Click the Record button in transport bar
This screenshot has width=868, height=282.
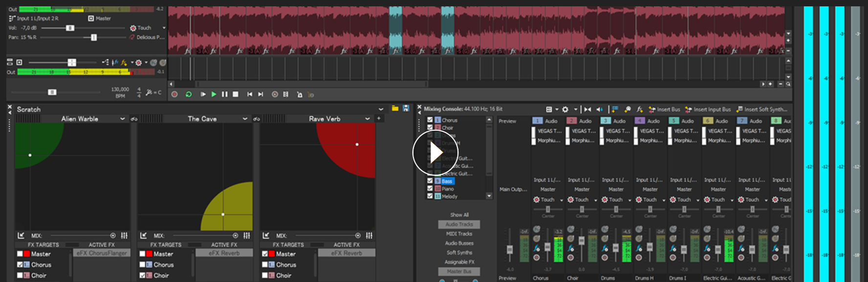point(174,94)
